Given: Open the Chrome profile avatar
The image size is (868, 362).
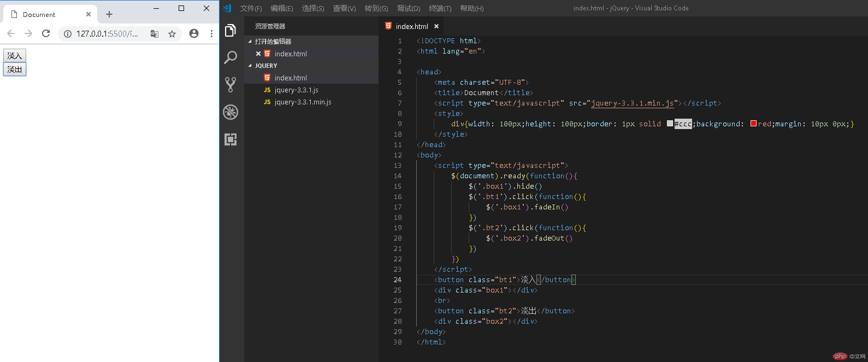Looking at the screenshot, I should pyautogui.click(x=194, y=33).
